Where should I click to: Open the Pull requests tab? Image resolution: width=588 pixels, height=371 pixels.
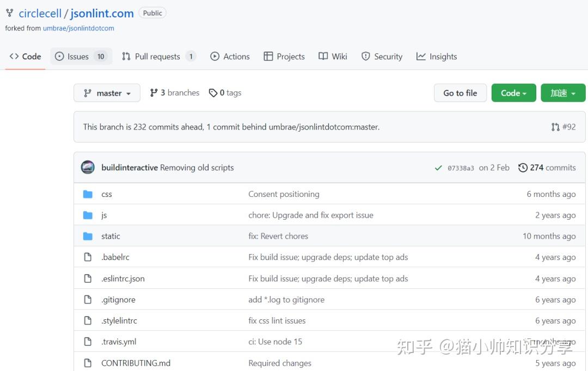tap(158, 57)
